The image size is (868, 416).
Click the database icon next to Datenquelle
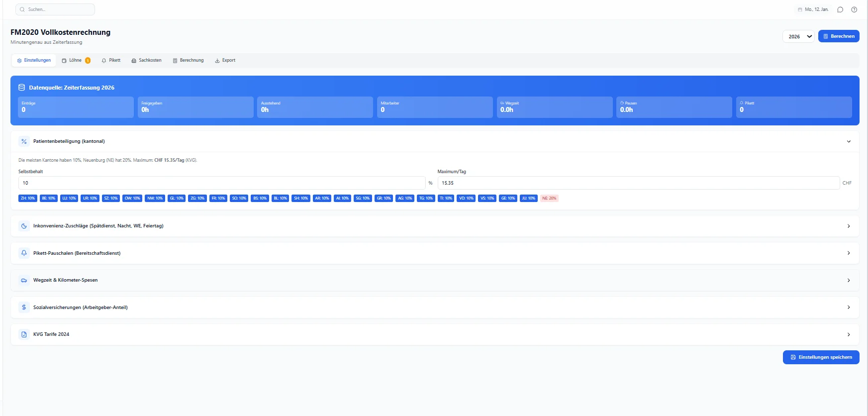pyautogui.click(x=21, y=88)
